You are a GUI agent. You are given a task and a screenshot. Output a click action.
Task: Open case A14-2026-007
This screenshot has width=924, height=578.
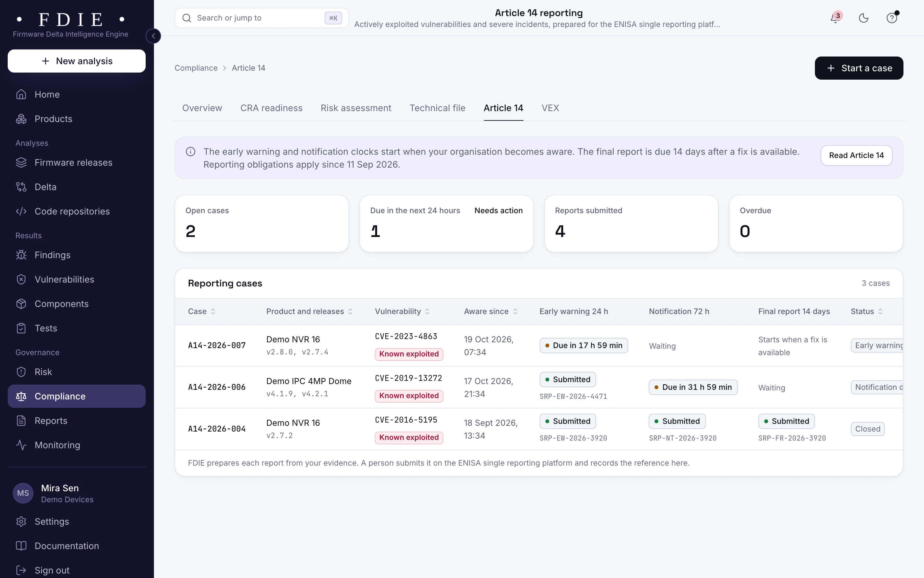[217, 346]
